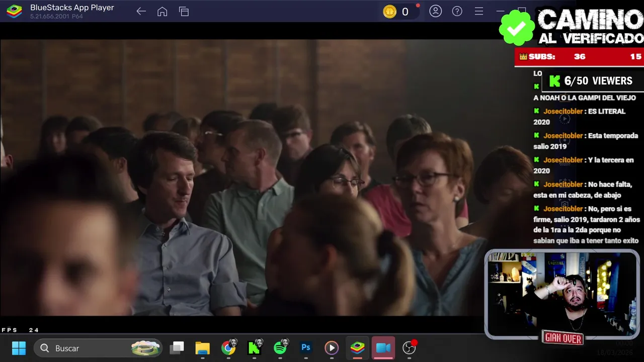Open the BlueStacks home screen icon
This screenshot has height=362, width=644.
click(x=162, y=12)
